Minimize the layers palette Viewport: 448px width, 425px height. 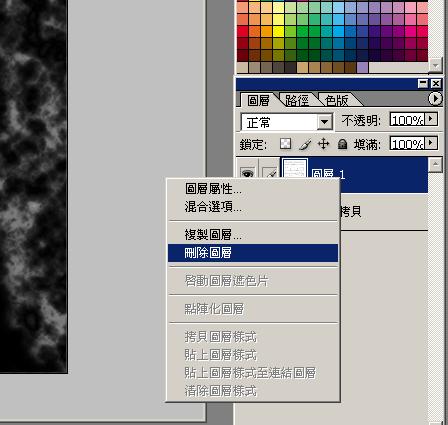click(x=423, y=83)
